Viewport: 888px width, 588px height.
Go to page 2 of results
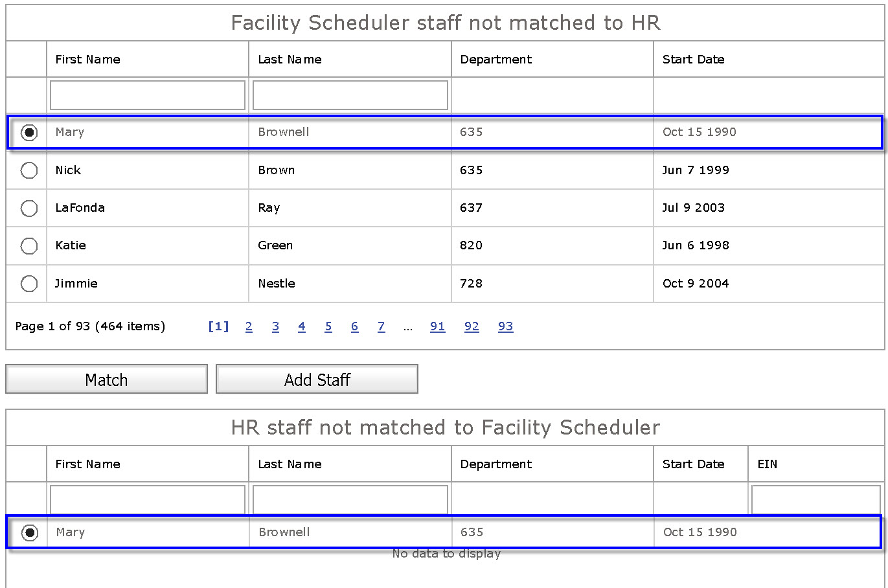(249, 327)
